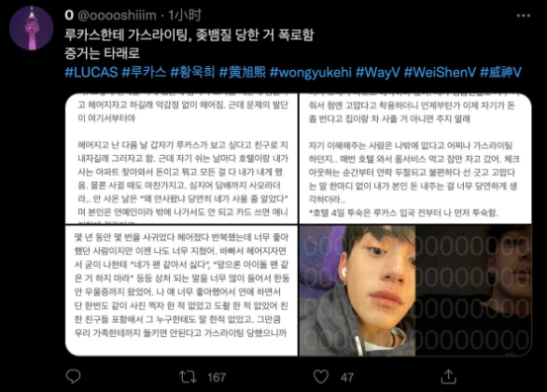This screenshot has width=547, height=392.
Task: Open the @ooooshiiim profile handle
Action: coord(118,15)
